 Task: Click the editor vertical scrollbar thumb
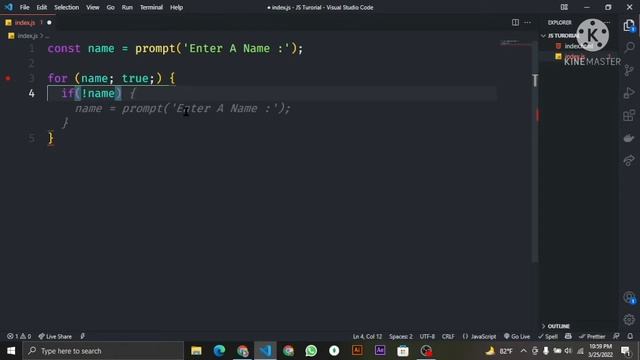[535, 152]
